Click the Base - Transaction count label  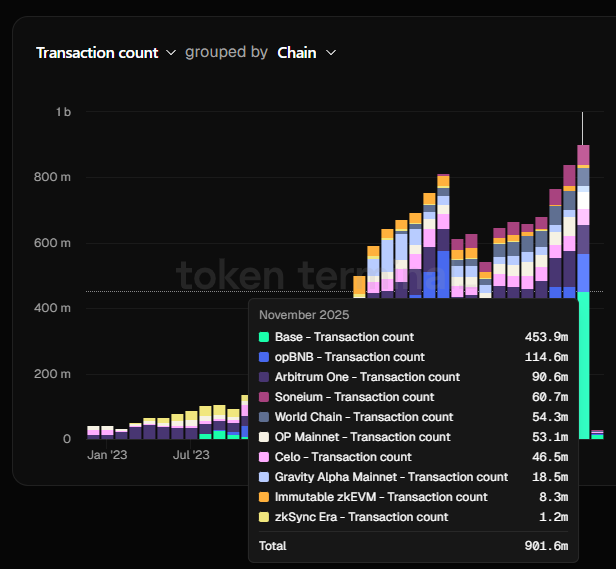344,337
